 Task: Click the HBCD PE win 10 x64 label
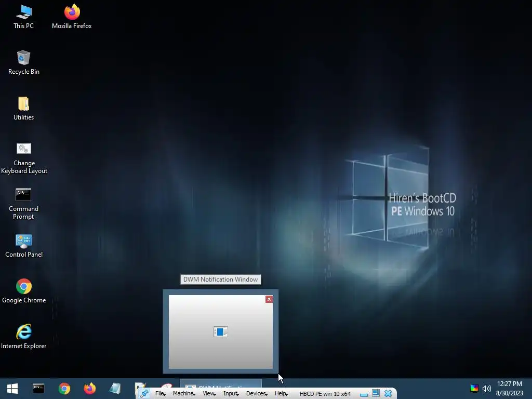pyautogui.click(x=325, y=394)
